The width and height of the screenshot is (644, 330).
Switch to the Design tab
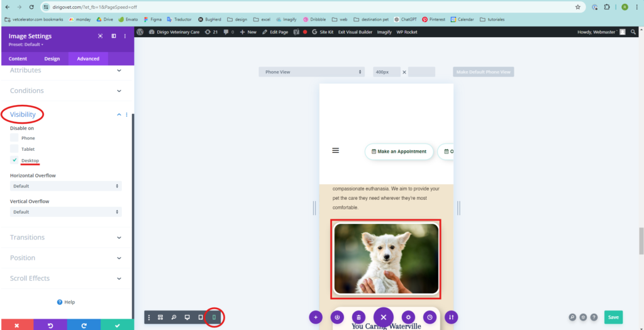[x=52, y=58]
